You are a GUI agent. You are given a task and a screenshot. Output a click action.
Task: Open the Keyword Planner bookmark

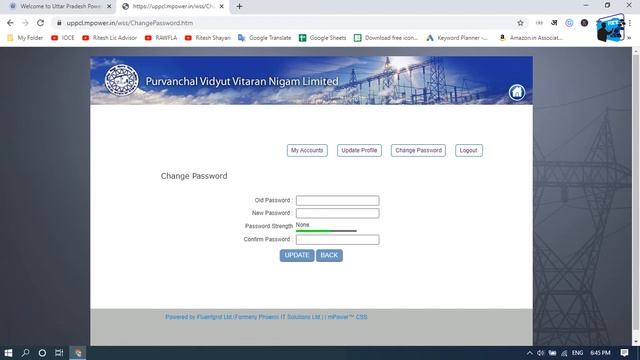pos(457,38)
